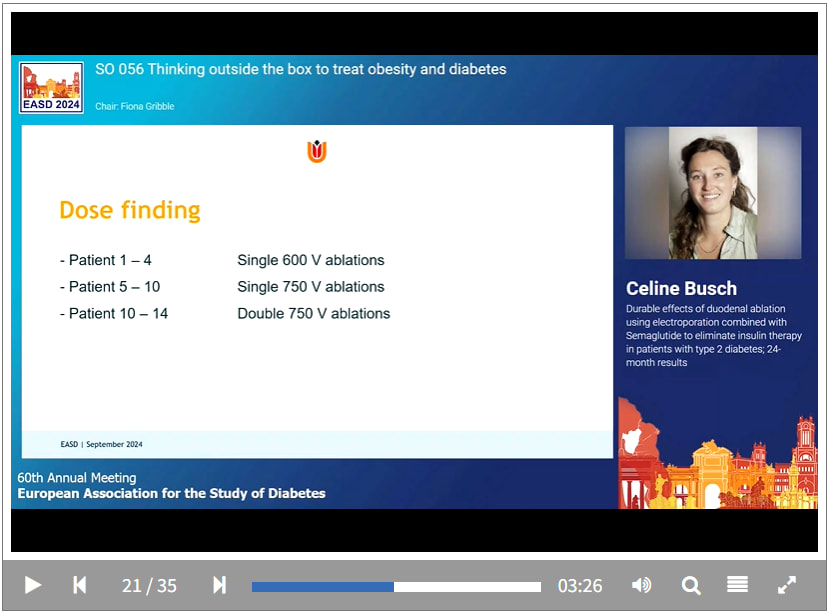Click the Dose finding slide heading
Viewport: 832px width, 614px height.
tap(130, 210)
